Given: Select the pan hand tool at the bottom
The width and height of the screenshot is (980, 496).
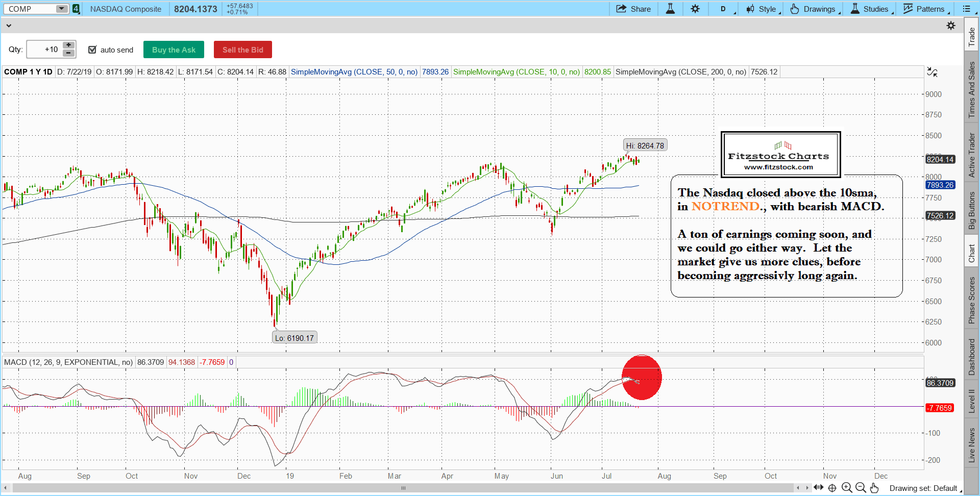Looking at the screenshot, I should pyautogui.click(x=874, y=488).
